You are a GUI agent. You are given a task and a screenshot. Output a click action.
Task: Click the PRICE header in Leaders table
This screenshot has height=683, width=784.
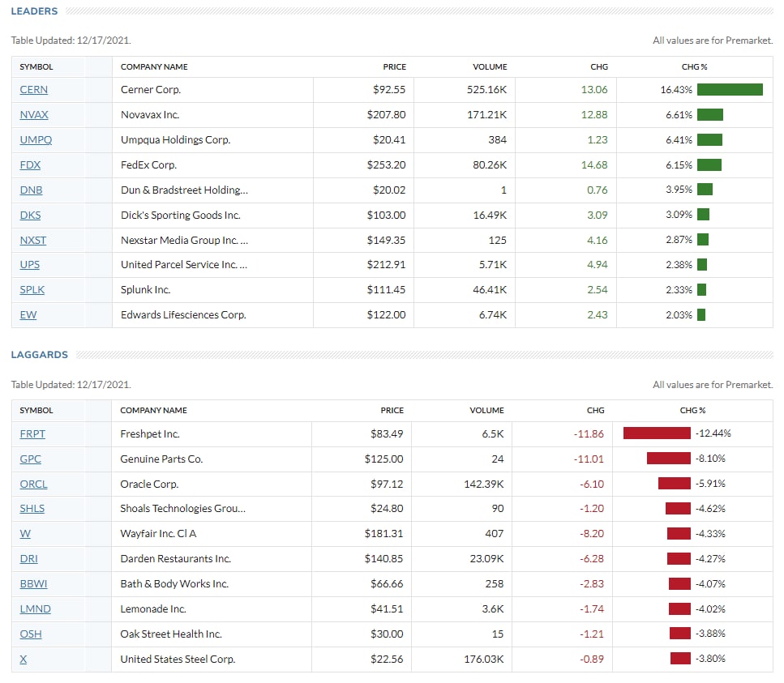click(394, 67)
